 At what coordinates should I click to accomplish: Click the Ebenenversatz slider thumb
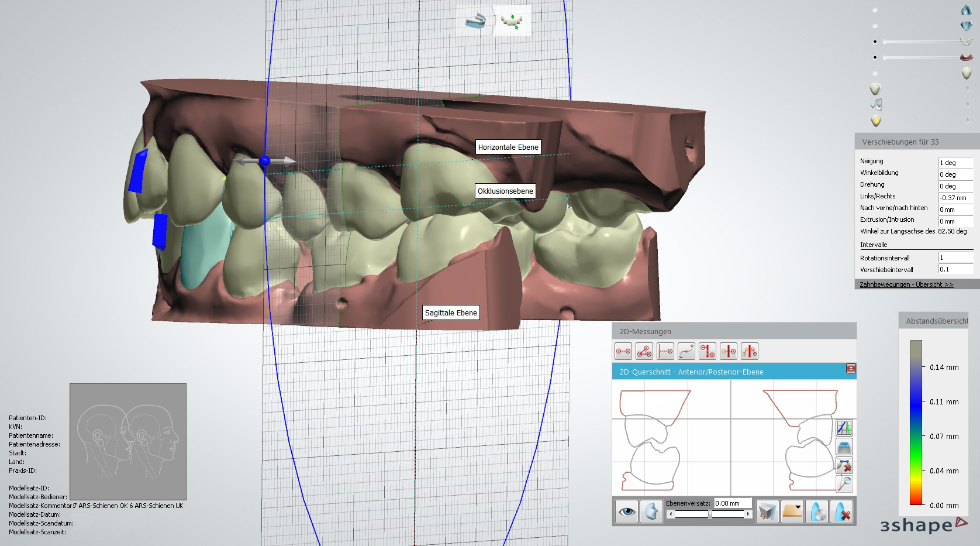click(709, 514)
